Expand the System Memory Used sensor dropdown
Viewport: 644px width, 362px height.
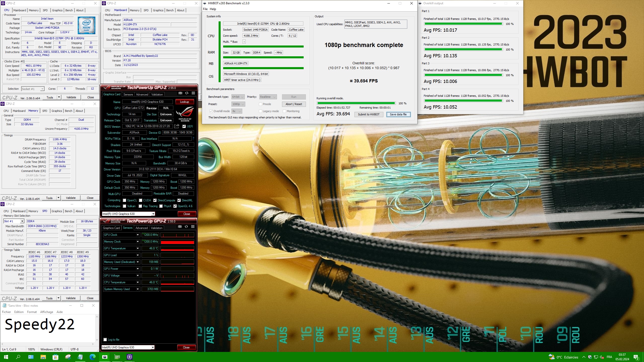coord(138,289)
